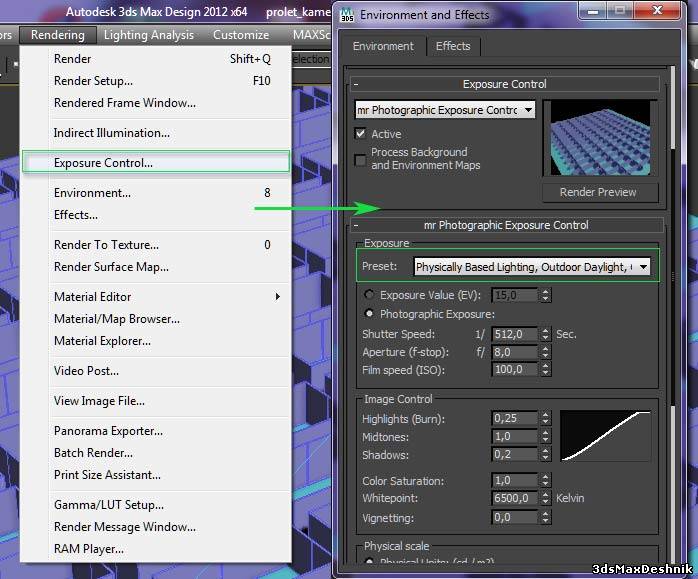Click the Highlights (Burn) value field

tap(515, 418)
